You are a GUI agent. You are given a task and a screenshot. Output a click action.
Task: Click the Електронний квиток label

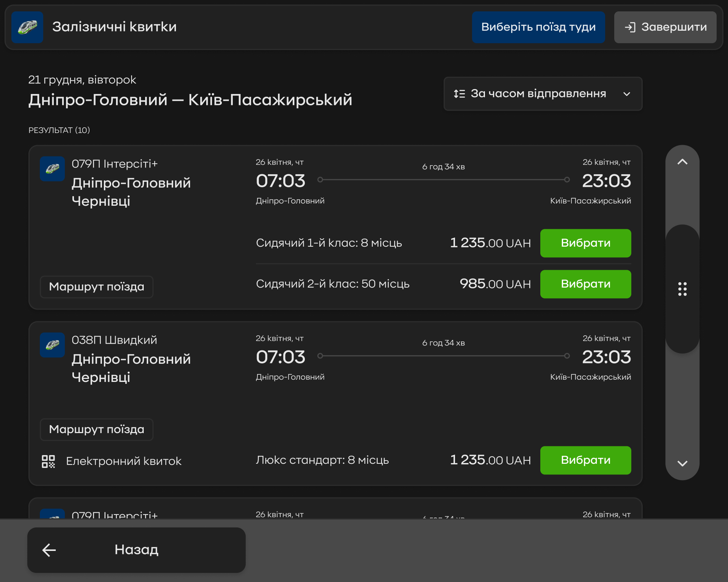pos(124,461)
